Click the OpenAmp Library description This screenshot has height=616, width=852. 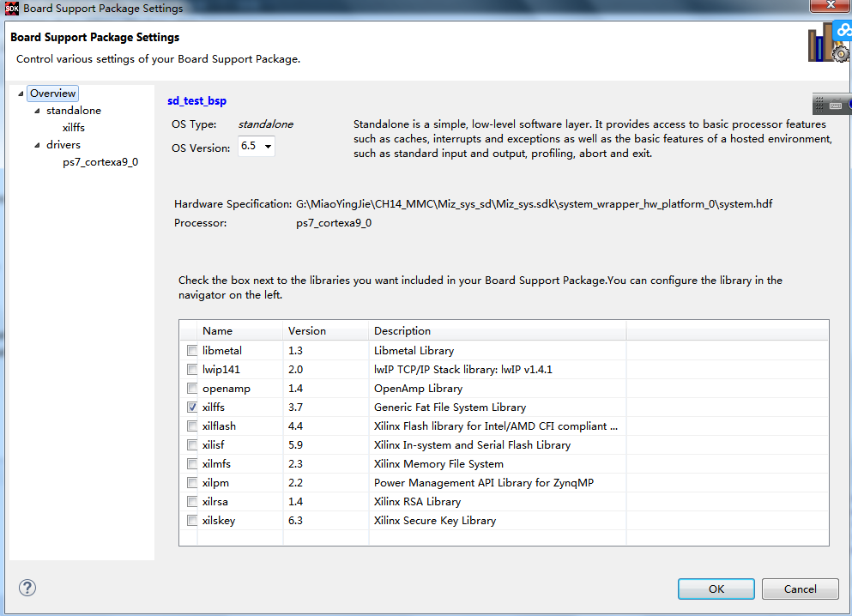point(419,389)
